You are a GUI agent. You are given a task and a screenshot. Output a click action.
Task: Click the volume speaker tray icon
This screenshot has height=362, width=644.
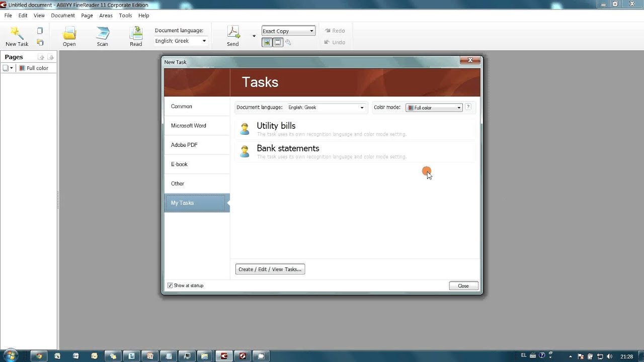pos(610,356)
